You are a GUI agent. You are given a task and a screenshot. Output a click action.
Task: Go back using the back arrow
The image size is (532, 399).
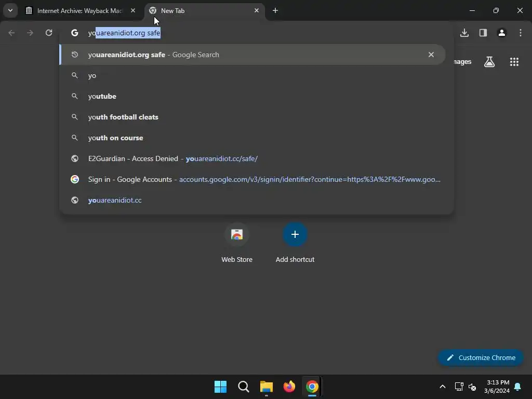point(11,33)
